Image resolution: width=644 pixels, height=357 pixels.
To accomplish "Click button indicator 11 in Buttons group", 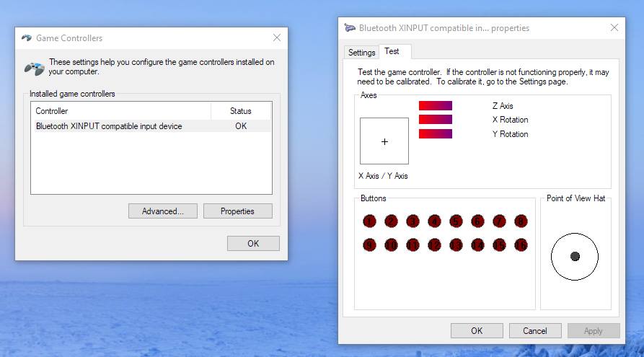I will 413,245.
